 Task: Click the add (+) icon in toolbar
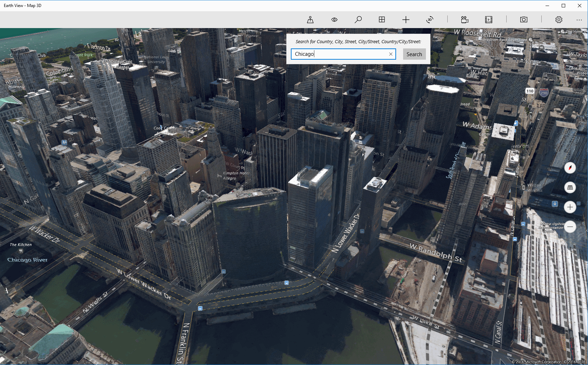coord(406,20)
